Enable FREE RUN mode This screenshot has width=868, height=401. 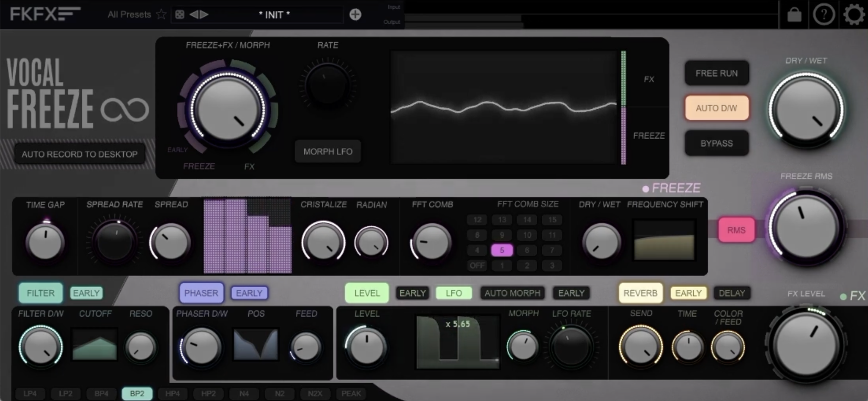click(x=717, y=73)
